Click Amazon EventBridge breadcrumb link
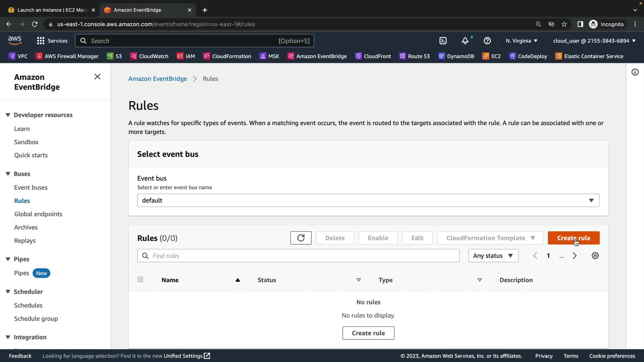Image resolution: width=644 pixels, height=362 pixels. coord(158,79)
